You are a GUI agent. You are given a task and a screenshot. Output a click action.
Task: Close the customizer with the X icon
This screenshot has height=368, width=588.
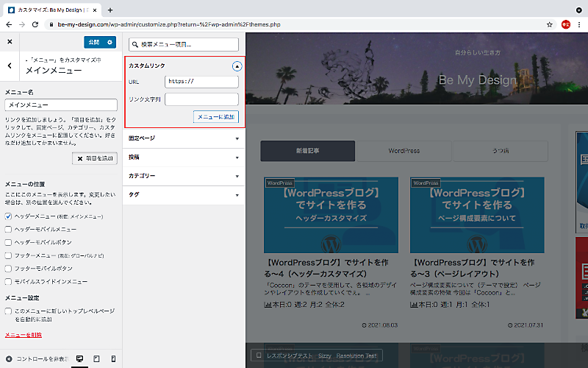10,42
